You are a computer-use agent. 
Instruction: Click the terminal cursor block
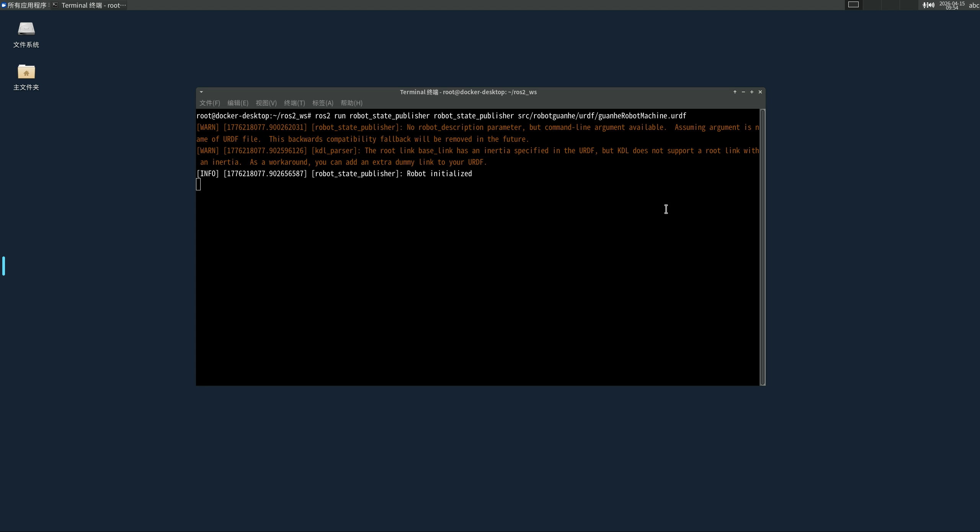click(x=198, y=185)
